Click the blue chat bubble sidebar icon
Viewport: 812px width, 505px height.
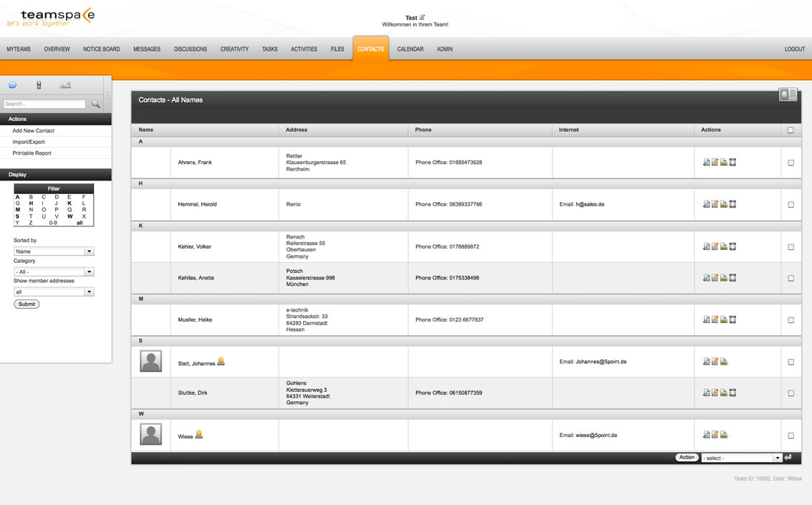pos(12,85)
